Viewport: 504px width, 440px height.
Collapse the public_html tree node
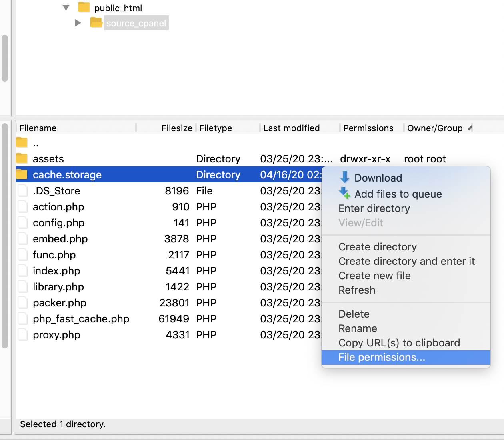pyautogui.click(x=66, y=8)
